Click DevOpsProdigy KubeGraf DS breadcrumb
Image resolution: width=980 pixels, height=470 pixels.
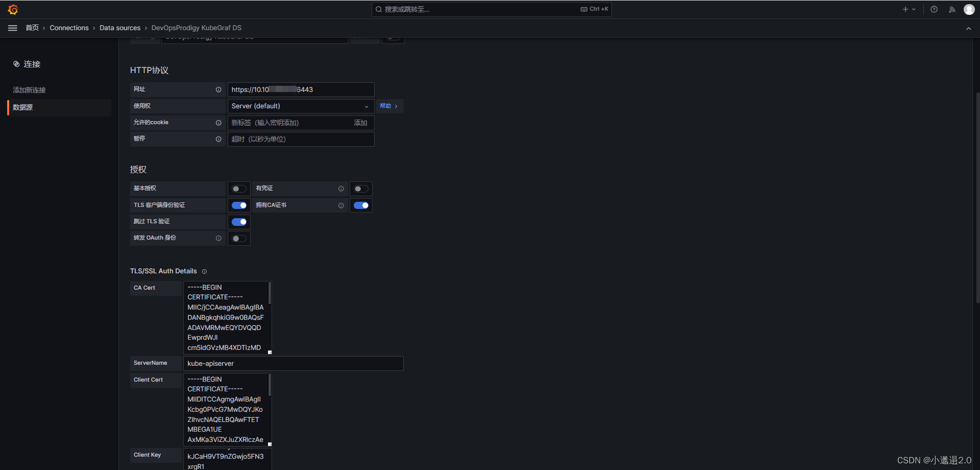point(197,28)
